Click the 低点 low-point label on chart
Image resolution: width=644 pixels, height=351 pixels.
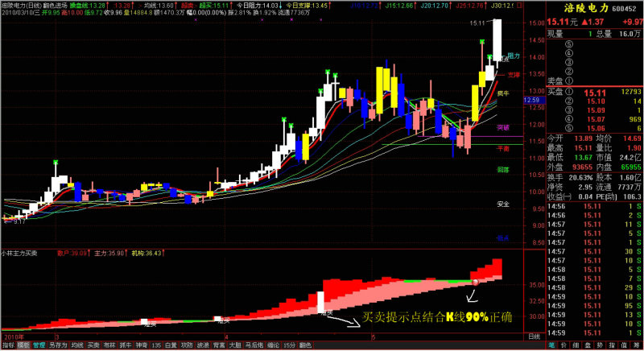[x=503, y=238]
